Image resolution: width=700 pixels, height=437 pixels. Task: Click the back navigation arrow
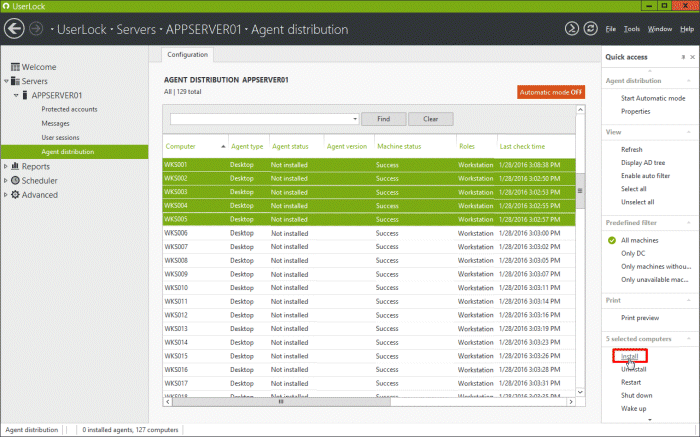16,29
